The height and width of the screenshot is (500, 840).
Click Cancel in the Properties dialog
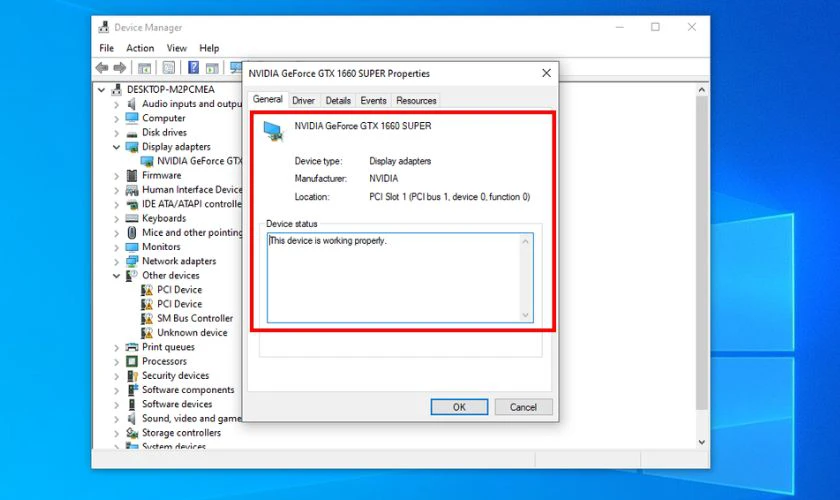pyautogui.click(x=523, y=407)
